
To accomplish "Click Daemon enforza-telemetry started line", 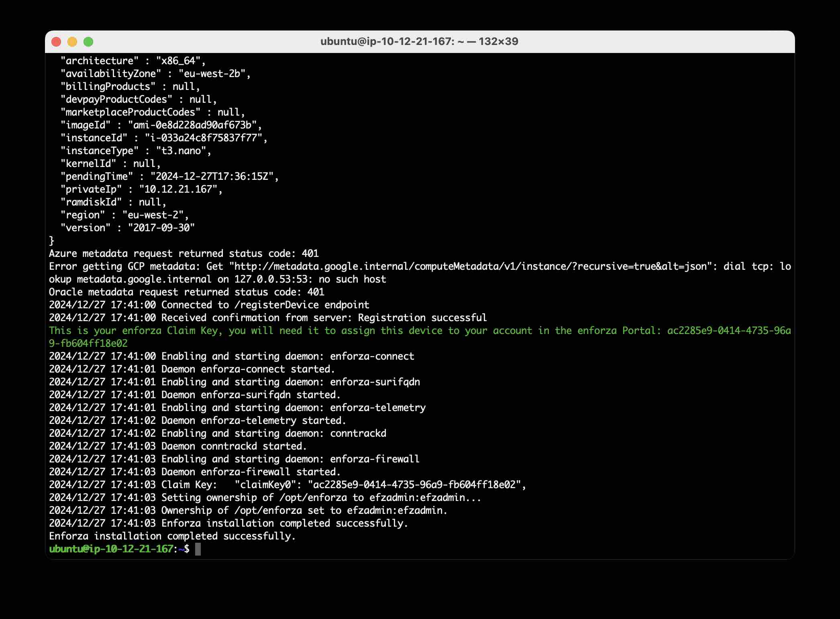I will click(198, 420).
